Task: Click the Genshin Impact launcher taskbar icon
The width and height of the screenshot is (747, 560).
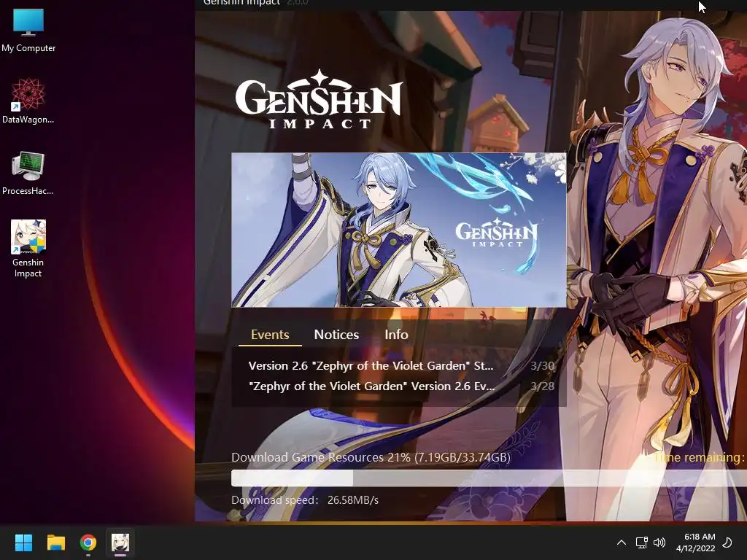Action: [x=120, y=542]
